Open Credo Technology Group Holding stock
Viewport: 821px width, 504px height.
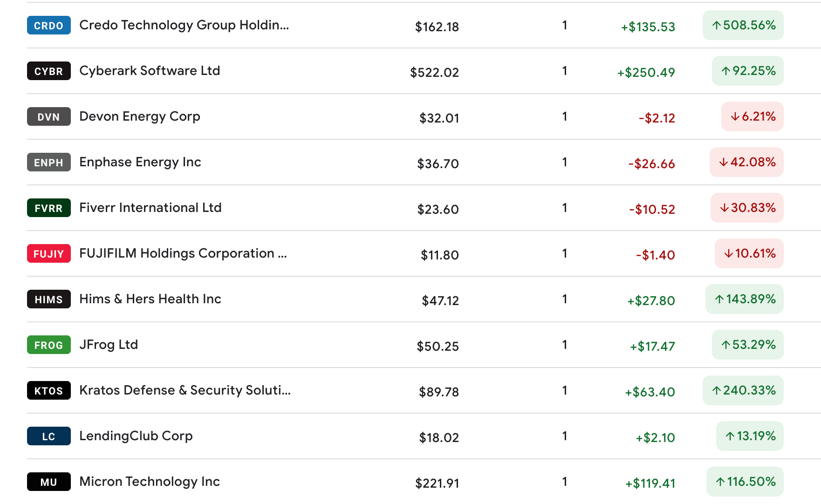(184, 25)
